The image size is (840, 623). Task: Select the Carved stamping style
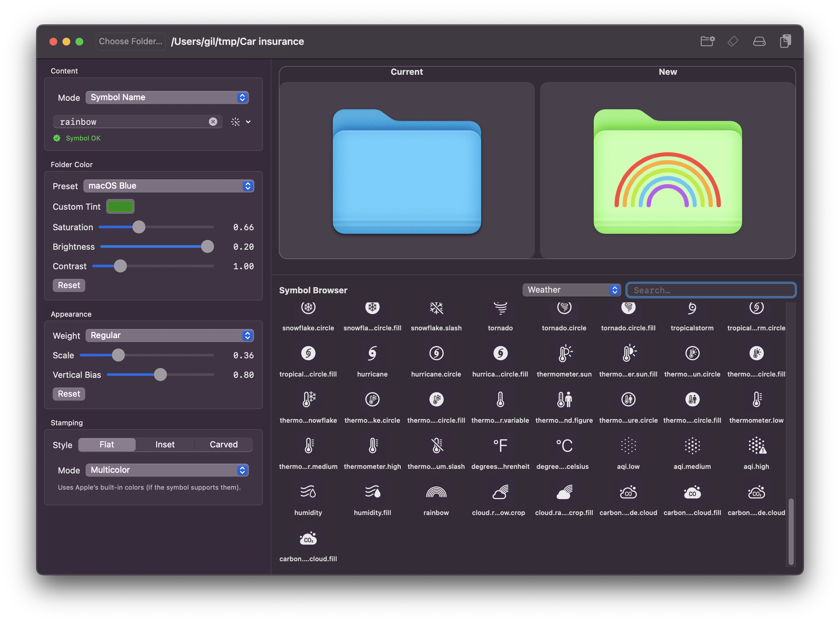tap(224, 444)
